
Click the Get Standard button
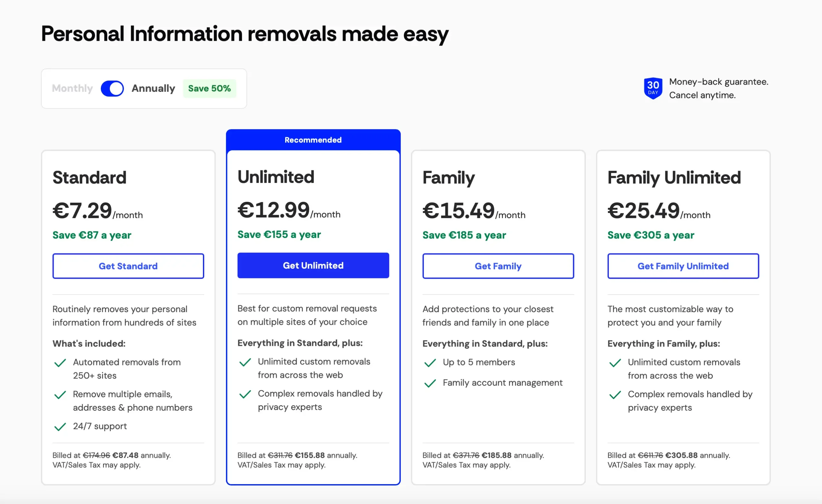coord(128,266)
